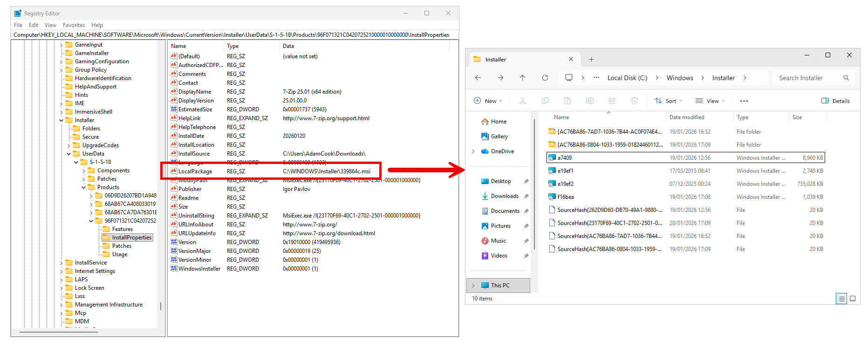The width and height of the screenshot is (868, 347).
Task: Collapse the Products tree node
Action: tap(84, 187)
